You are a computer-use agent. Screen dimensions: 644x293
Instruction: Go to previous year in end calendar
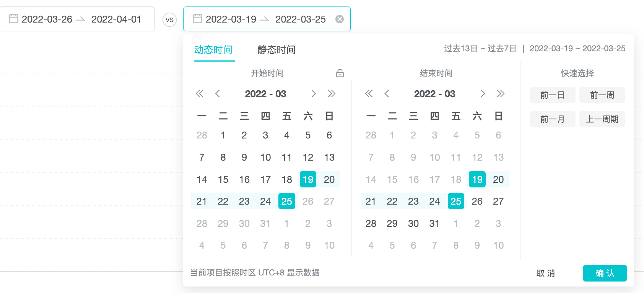tap(369, 94)
